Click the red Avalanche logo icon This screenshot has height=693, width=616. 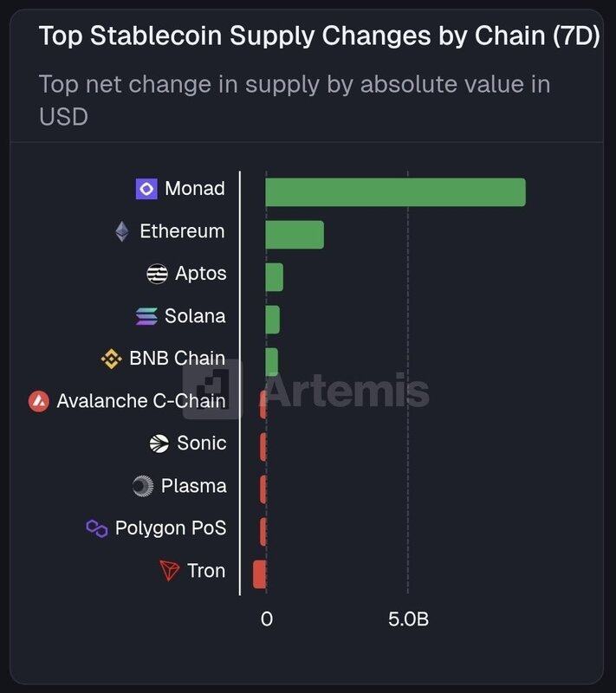click(38, 401)
